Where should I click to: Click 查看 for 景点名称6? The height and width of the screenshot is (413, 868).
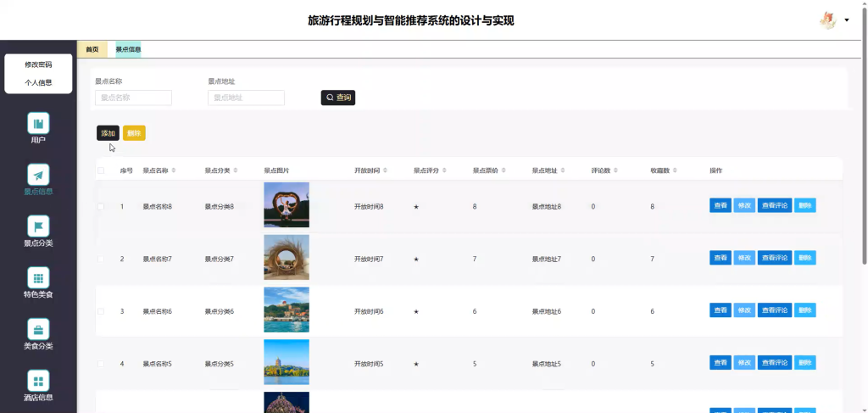721,310
